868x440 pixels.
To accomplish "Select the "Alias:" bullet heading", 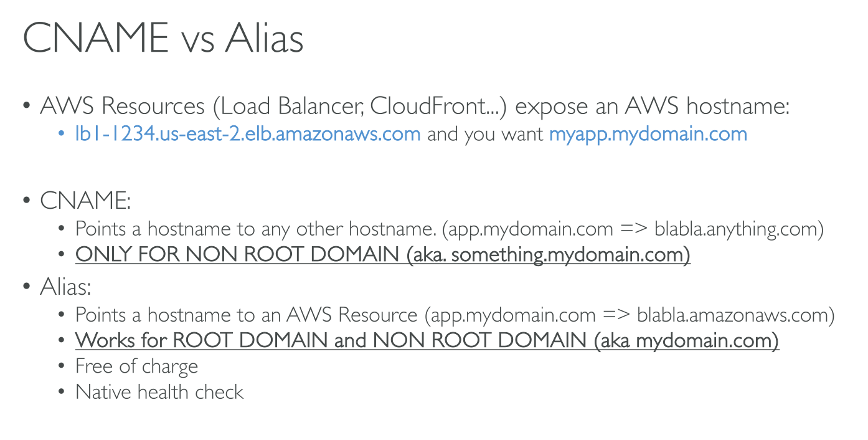I will (x=66, y=287).
